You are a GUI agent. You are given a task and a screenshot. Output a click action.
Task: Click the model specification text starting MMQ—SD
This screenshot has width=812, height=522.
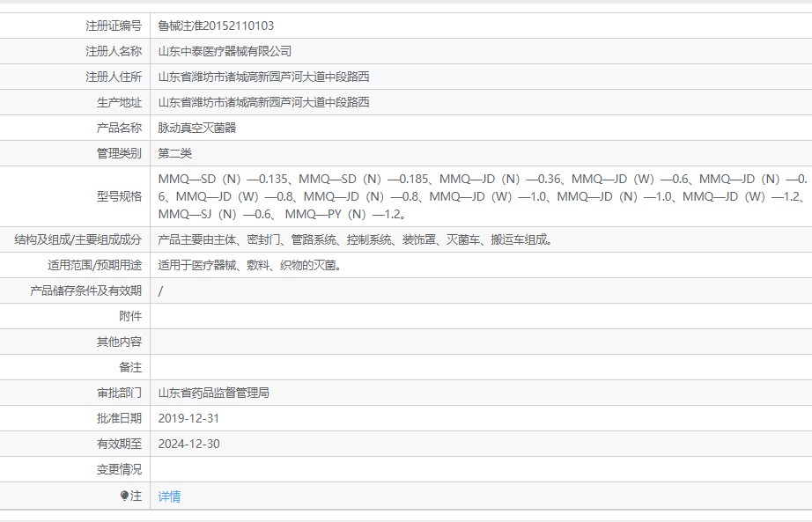pos(483,196)
